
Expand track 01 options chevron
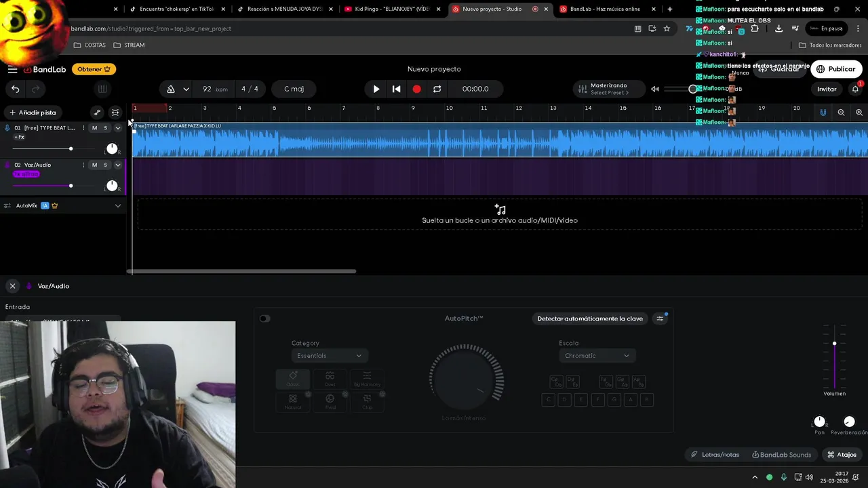117,128
